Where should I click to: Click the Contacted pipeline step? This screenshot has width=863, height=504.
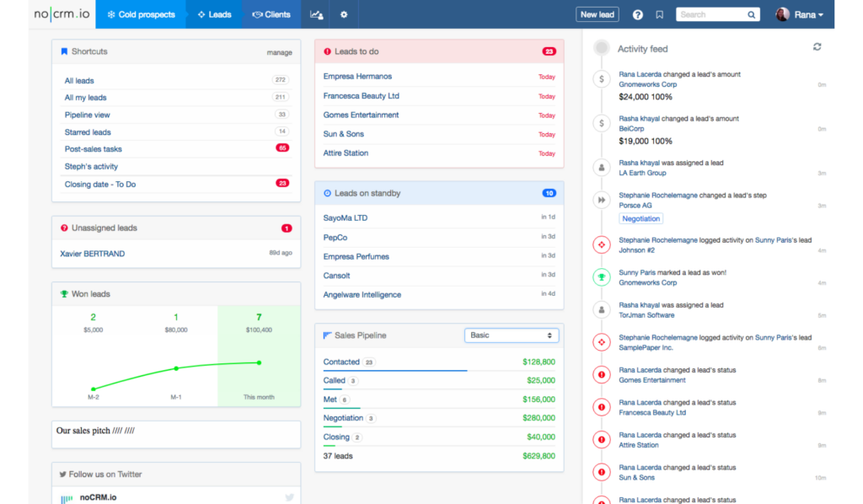pyautogui.click(x=341, y=362)
